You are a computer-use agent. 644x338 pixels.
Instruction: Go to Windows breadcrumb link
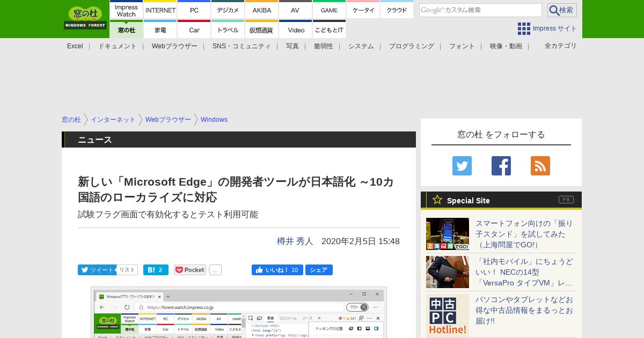[214, 120]
